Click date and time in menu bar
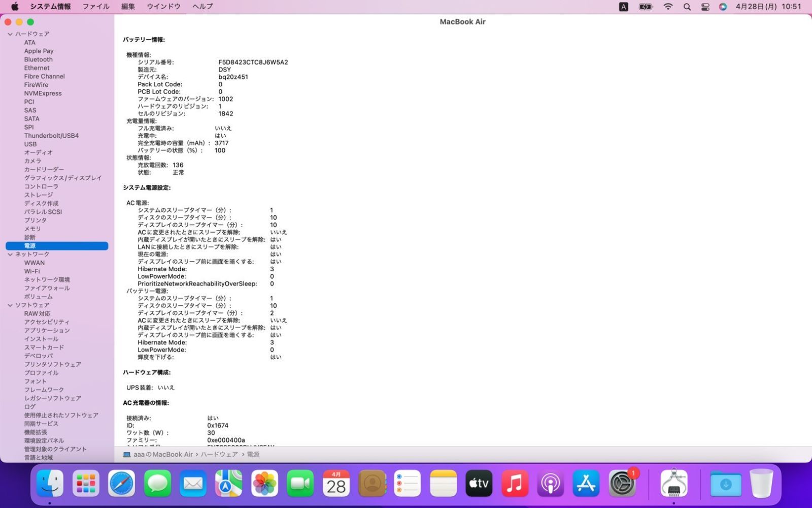The width and height of the screenshot is (812, 508). click(x=768, y=7)
